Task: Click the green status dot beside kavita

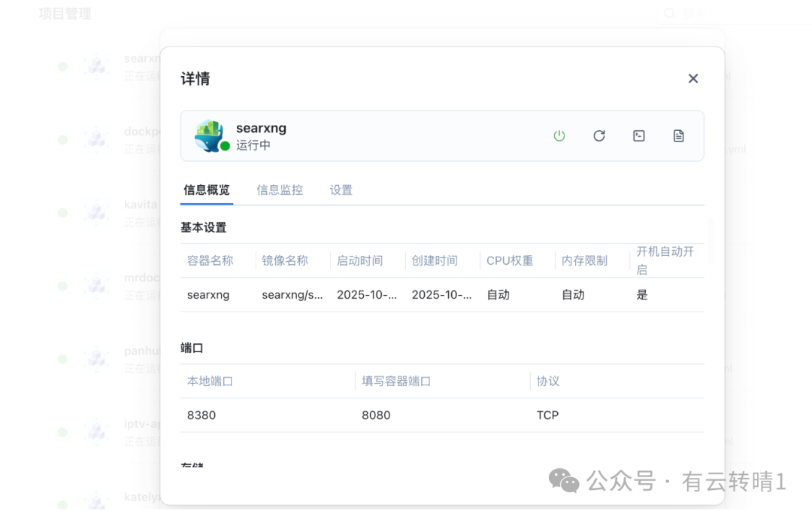Action: click(x=62, y=211)
